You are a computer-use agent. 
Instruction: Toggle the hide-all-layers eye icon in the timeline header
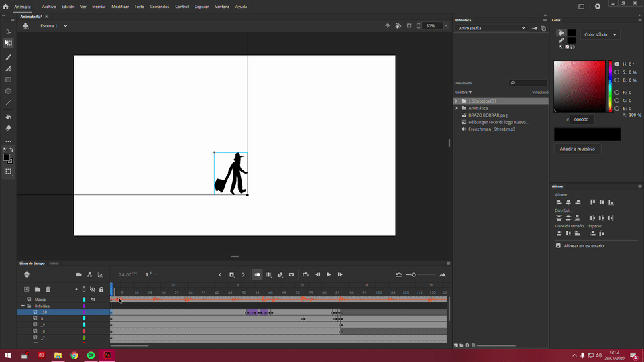pyautogui.click(x=93, y=290)
